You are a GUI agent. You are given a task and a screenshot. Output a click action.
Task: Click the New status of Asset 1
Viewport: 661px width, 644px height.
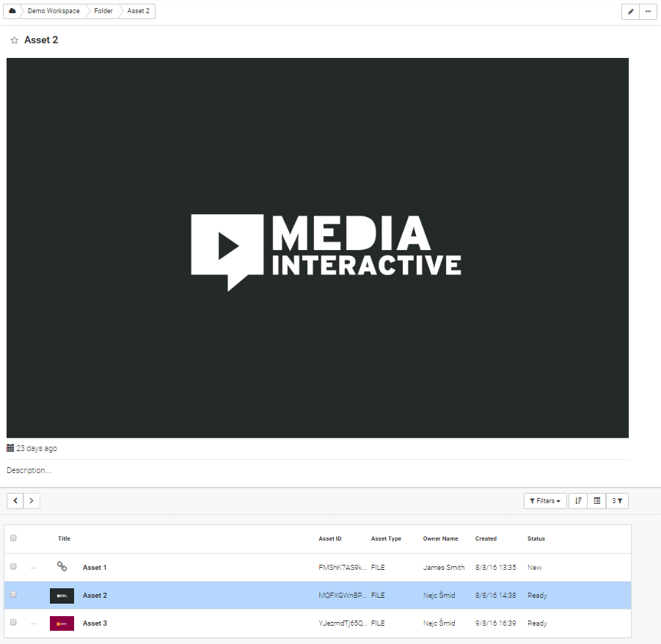tap(535, 567)
